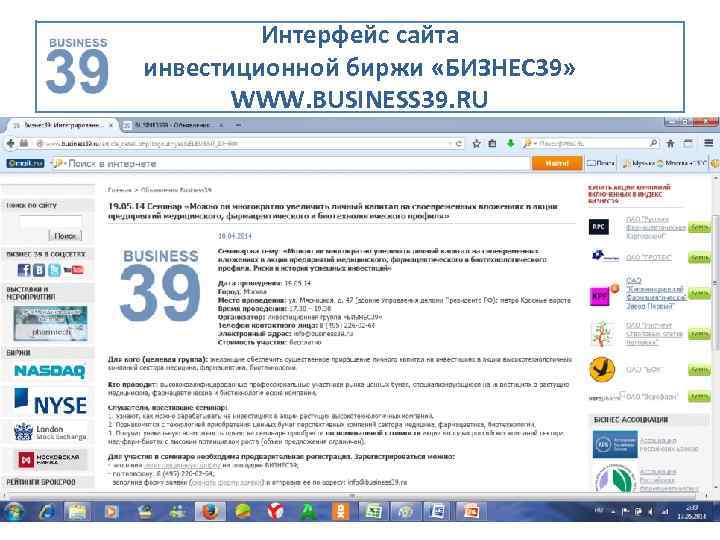
Task: Open the Почта link on the Mail.ru toolbar
Action: (x=601, y=163)
